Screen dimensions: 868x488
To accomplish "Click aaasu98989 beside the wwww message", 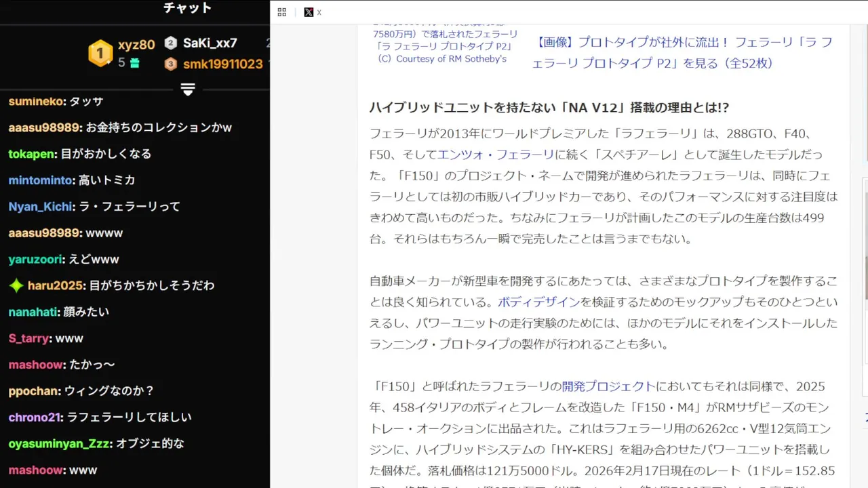I will point(44,233).
